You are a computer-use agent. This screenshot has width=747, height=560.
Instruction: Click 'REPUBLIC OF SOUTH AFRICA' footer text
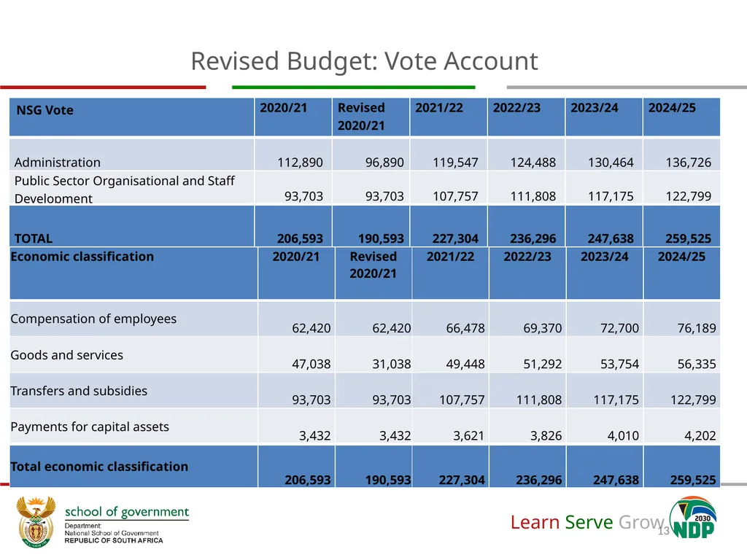point(114,540)
